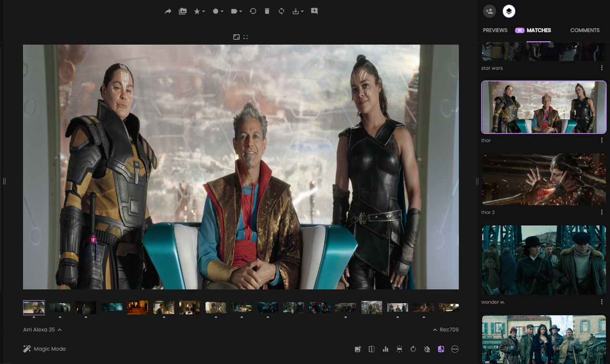Click the fit-to-view aspect ratio icon
This screenshot has height=364, width=610.
pos(236,37)
